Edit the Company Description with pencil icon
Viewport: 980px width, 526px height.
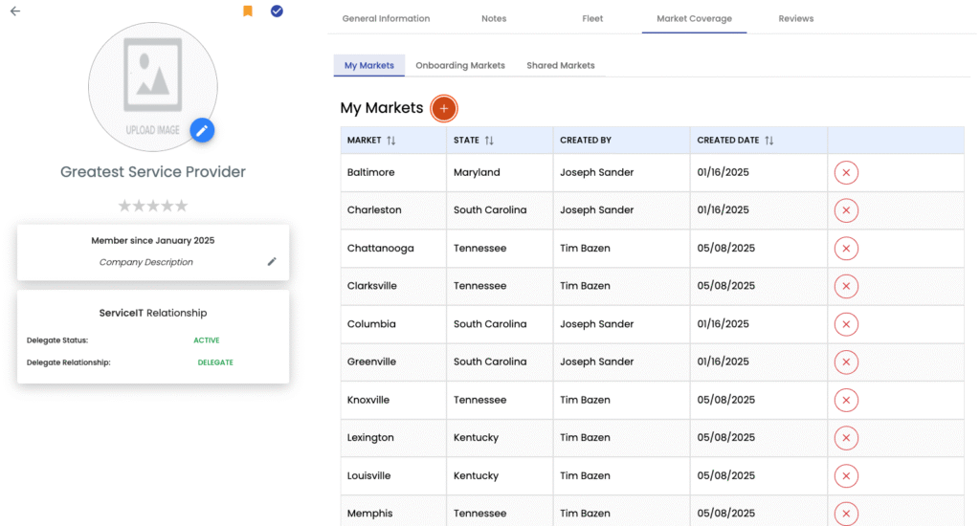pyautogui.click(x=272, y=262)
